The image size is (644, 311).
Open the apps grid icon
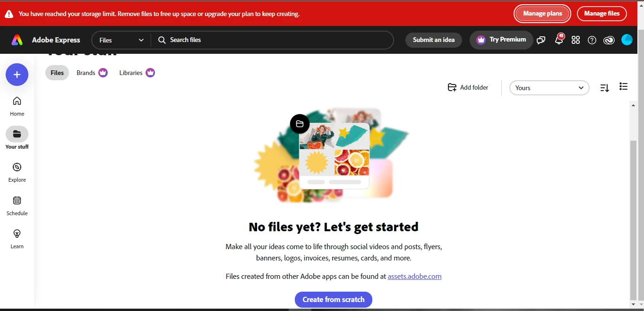(x=575, y=40)
